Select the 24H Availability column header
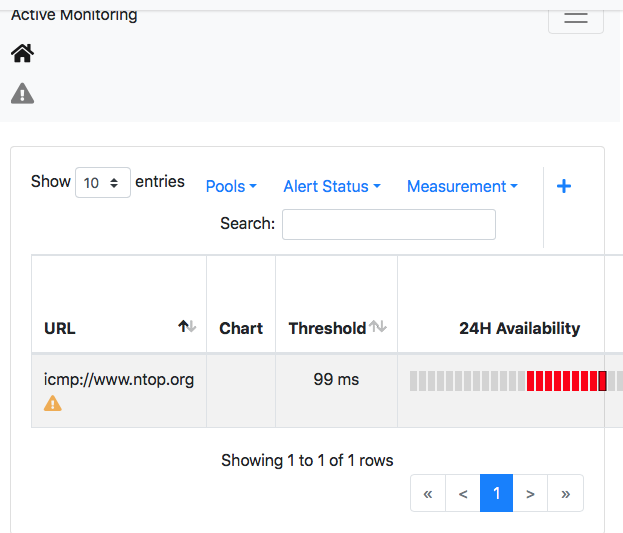This screenshot has width=623, height=533. click(519, 328)
